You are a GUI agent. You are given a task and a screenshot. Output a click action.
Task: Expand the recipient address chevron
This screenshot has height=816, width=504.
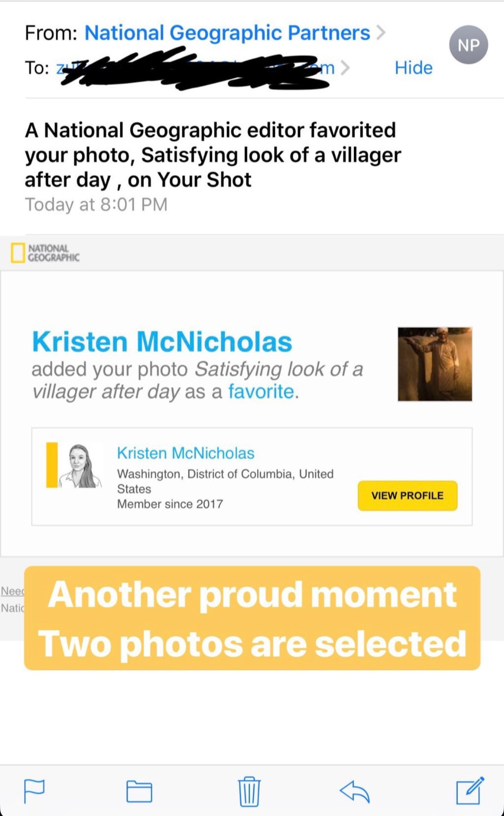click(345, 68)
